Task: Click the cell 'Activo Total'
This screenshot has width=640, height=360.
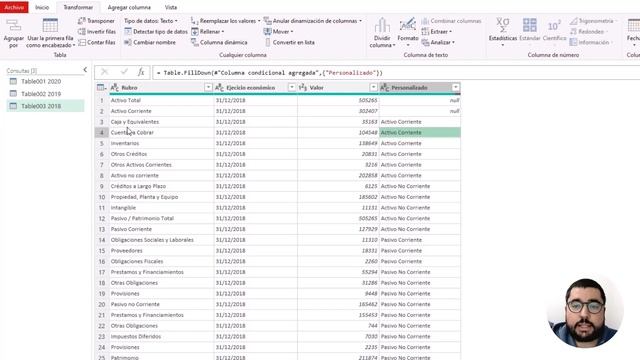Action: click(161, 100)
